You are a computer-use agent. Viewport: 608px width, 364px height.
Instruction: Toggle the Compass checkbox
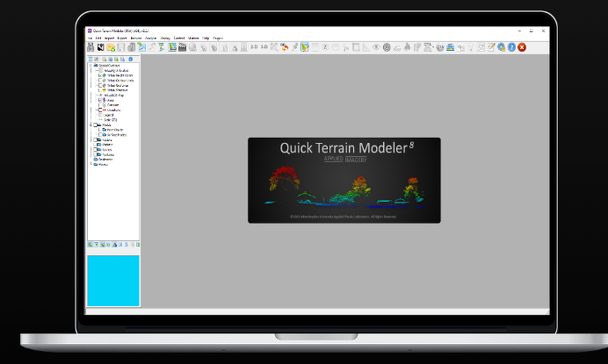[100, 105]
